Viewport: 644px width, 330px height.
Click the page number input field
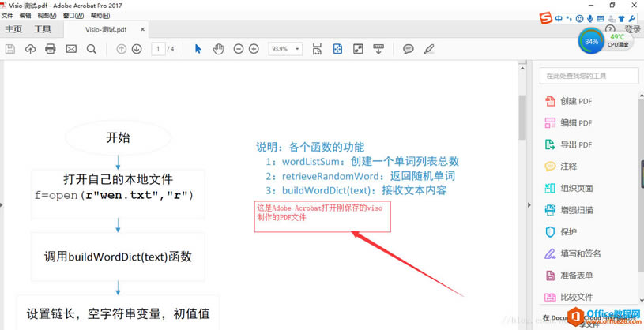pyautogui.click(x=158, y=49)
